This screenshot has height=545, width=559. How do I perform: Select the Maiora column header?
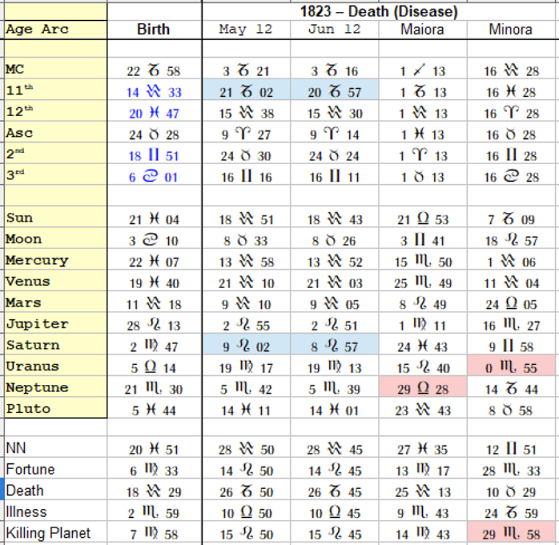pos(422,30)
